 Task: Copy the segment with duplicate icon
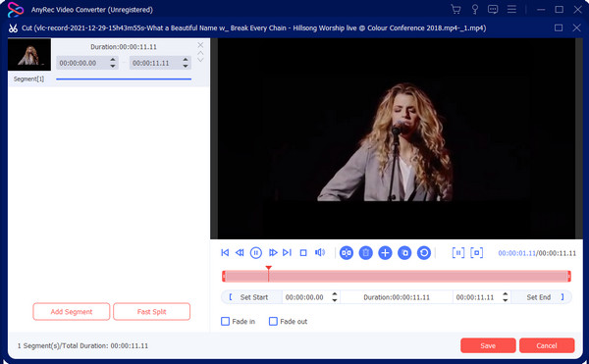(404, 253)
